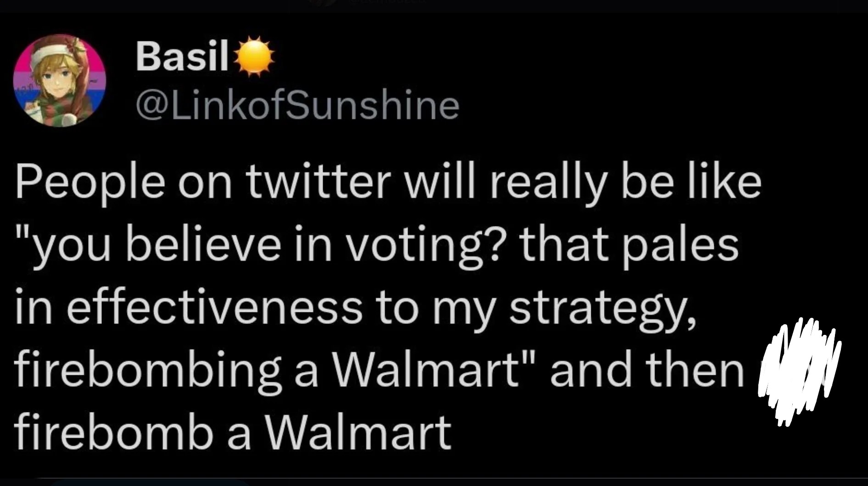Click the sun emoji beside Basil
The image size is (868, 486).
[254, 57]
